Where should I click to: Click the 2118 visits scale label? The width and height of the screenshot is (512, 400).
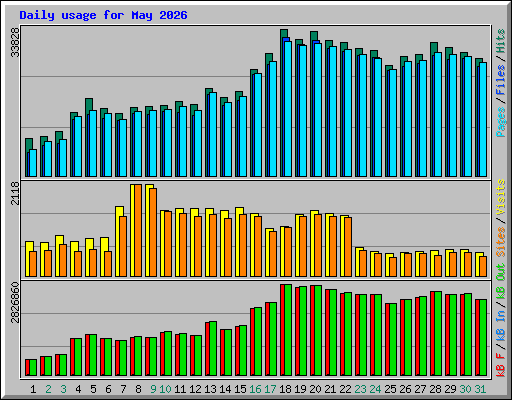click(15, 193)
